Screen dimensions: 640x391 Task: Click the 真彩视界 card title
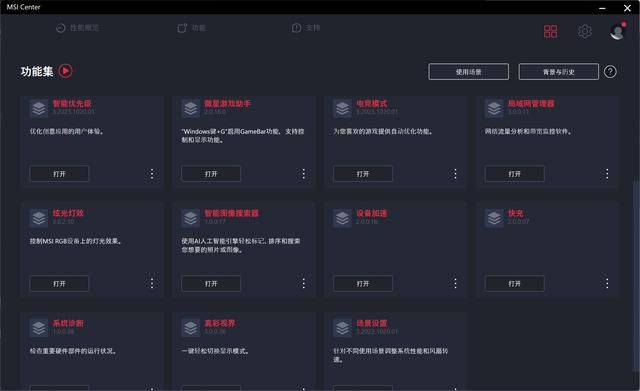click(220, 323)
